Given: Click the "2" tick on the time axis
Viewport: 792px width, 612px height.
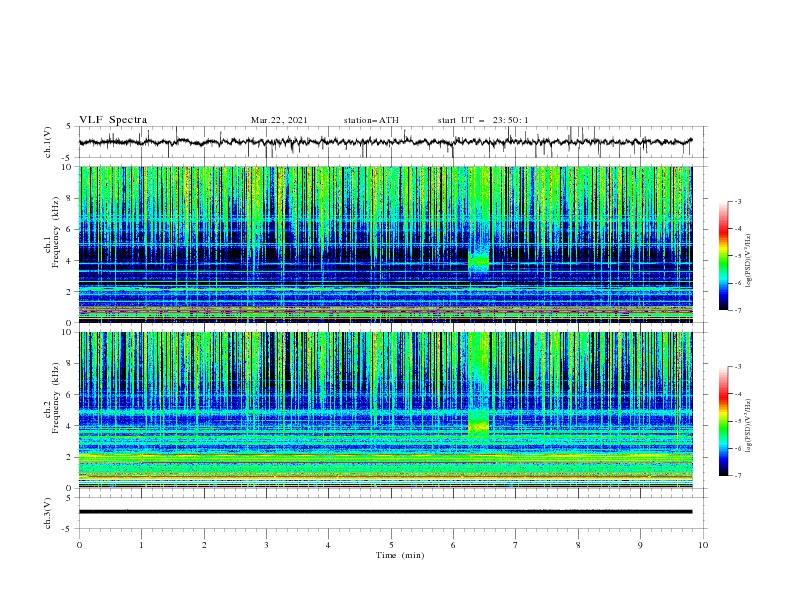Looking at the screenshot, I should click(x=204, y=545).
